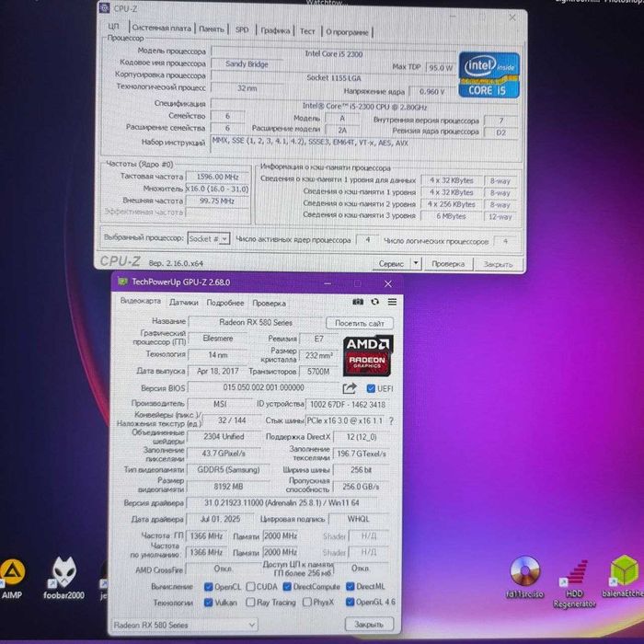Click the 6 MBytes L3 cache value

[x=451, y=216]
